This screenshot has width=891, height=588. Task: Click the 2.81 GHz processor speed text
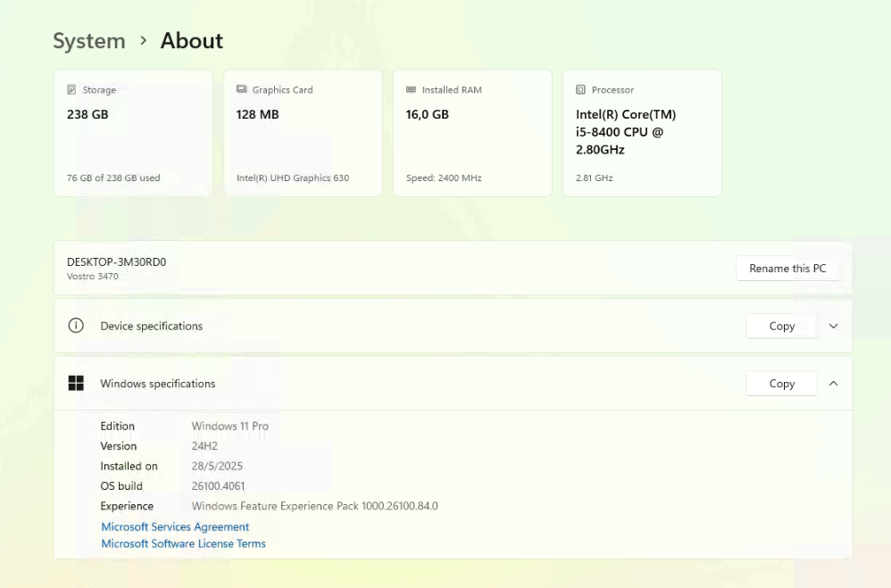point(595,178)
